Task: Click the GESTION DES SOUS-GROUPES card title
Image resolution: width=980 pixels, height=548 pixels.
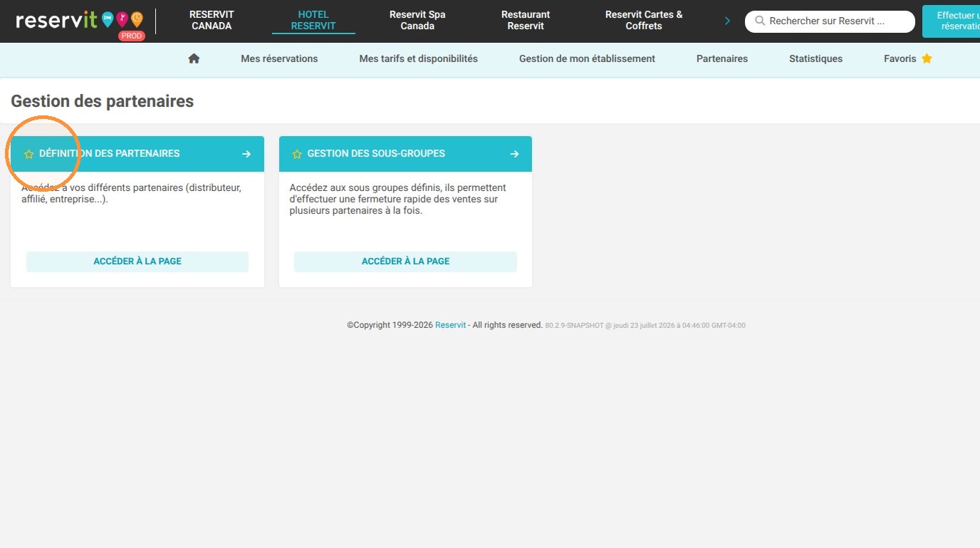Action: pyautogui.click(x=376, y=153)
